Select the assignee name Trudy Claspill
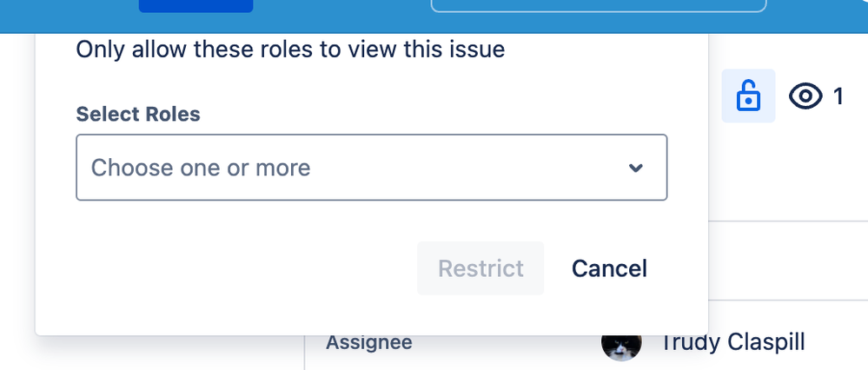The width and height of the screenshot is (868, 370). (733, 342)
